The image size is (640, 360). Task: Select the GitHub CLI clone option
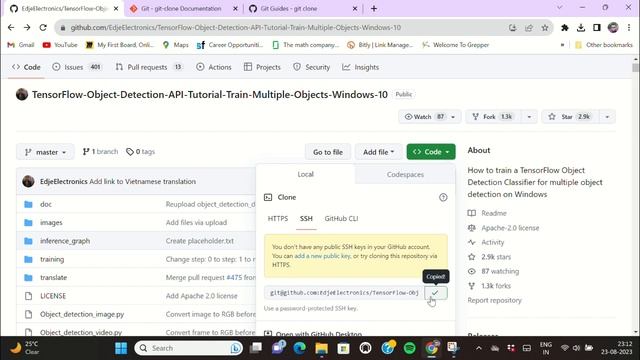click(x=341, y=219)
